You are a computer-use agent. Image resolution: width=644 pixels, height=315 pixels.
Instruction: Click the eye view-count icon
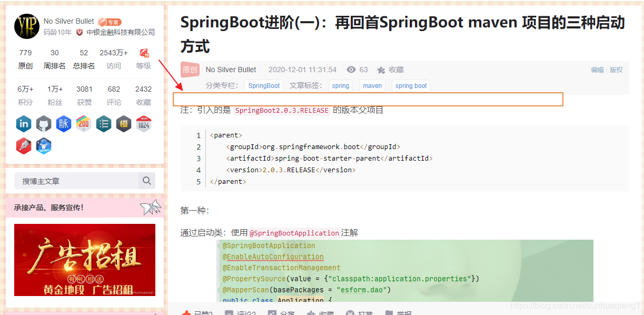click(x=351, y=70)
